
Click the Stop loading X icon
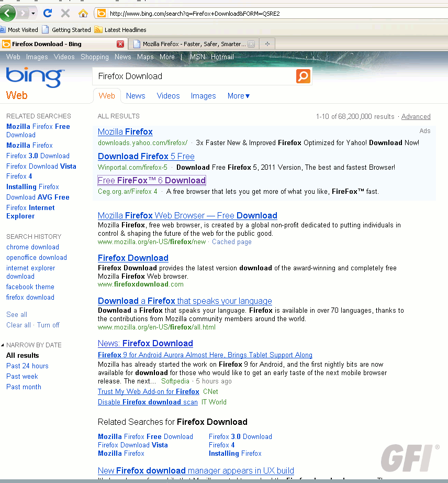click(65, 13)
